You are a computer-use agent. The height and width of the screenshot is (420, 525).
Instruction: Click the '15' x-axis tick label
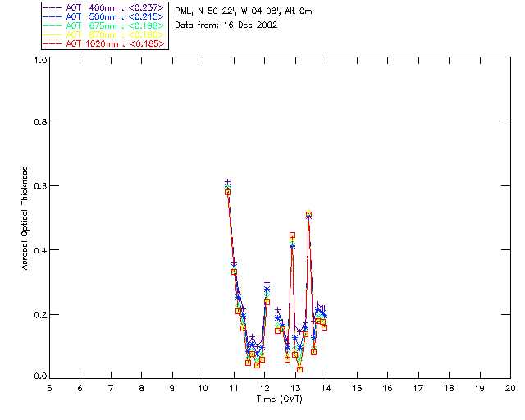(357, 388)
